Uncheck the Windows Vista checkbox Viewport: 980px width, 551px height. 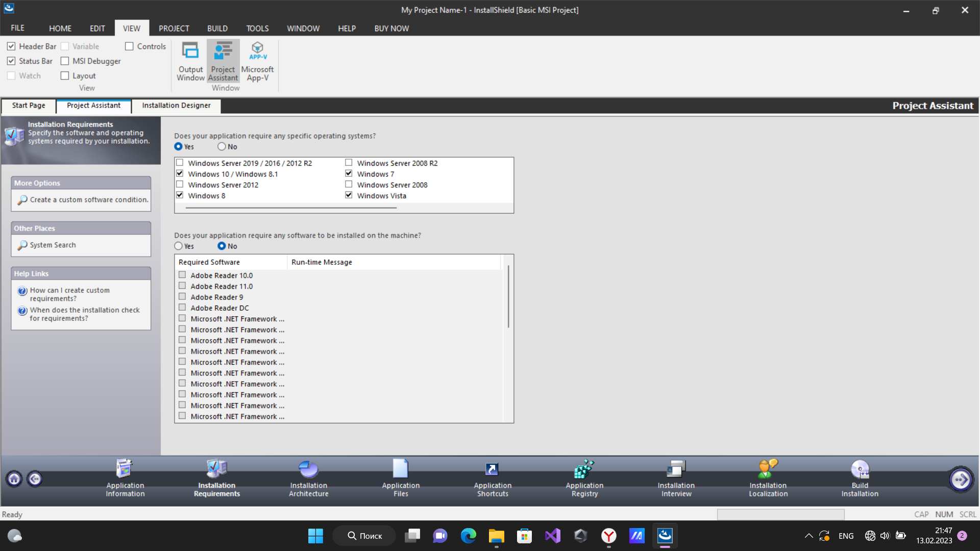pyautogui.click(x=349, y=195)
